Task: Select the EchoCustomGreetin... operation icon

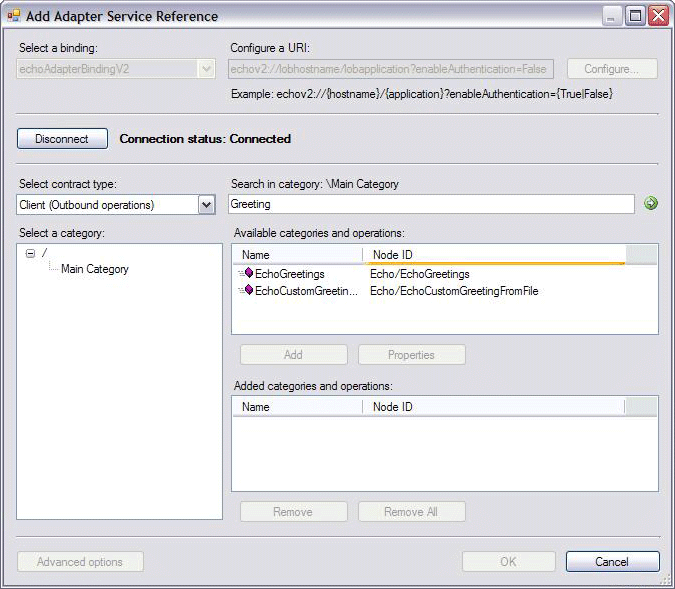Action: pyautogui.click(x=248, y=290)
